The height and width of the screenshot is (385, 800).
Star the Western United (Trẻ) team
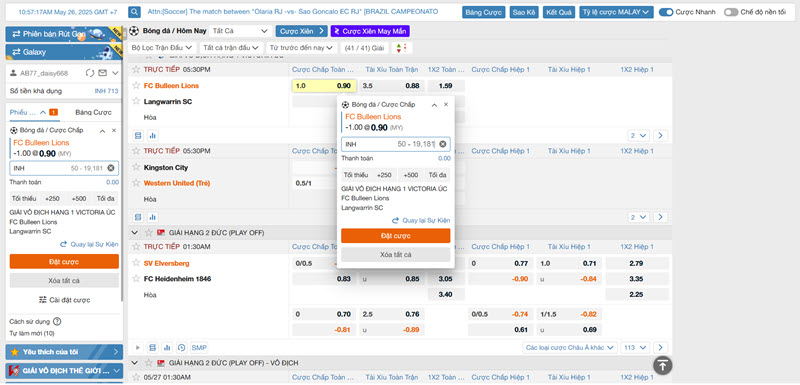(x=136, y=183)
